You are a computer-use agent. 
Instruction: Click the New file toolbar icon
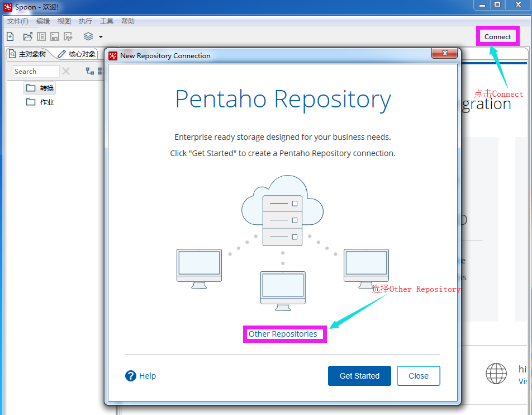click(x=10, y=36)
